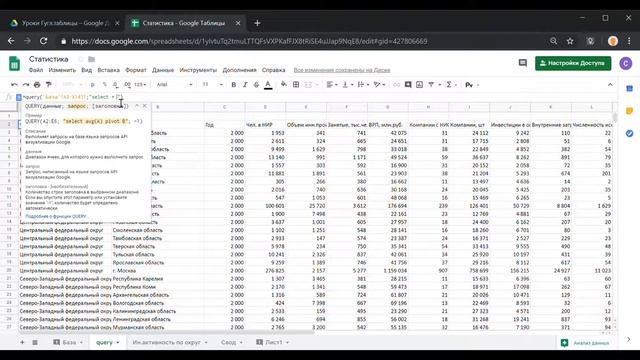Open Keep notes in the side panel
Viewport: 640px width, 360px height.
click(629, 111)
